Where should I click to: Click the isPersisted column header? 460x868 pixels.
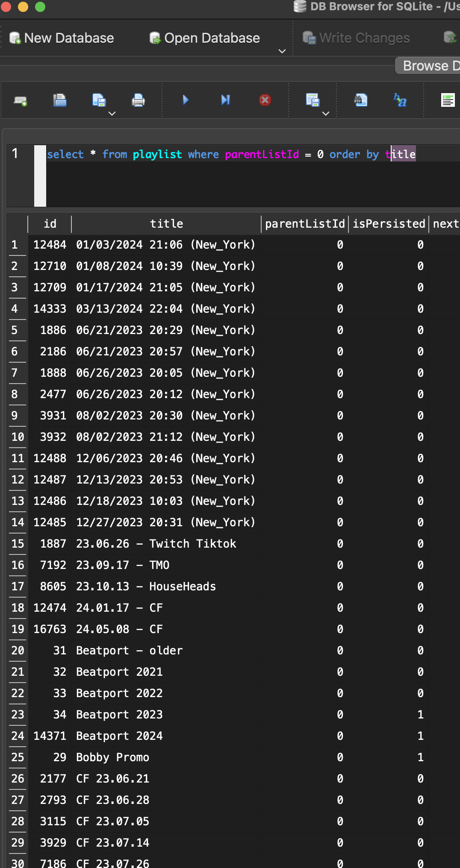[x=389, y=224]
